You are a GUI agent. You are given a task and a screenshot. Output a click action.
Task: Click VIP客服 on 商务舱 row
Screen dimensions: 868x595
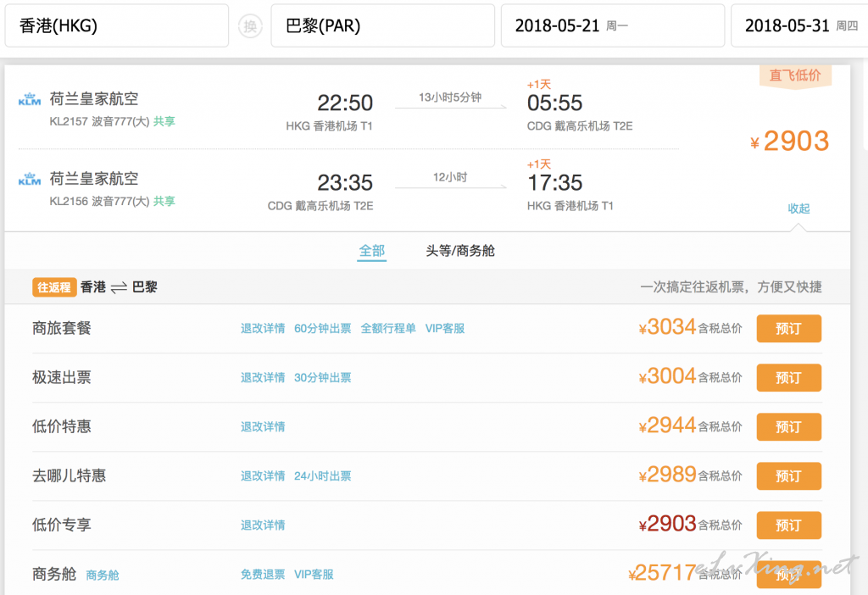click(x=314, y=575)
